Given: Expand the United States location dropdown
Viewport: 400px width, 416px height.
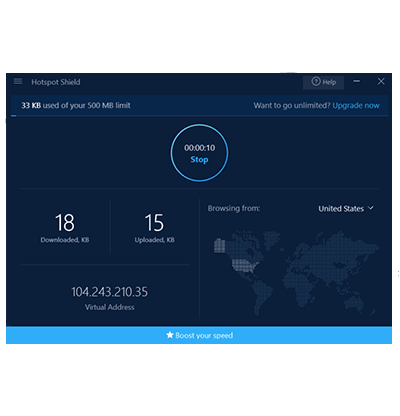Looking at the screenshot, I should (x=346, y=209).
